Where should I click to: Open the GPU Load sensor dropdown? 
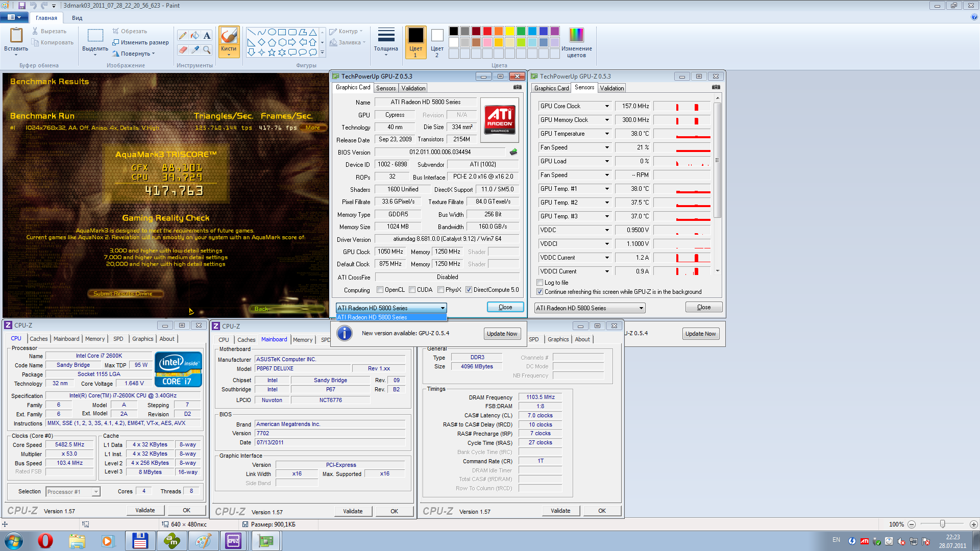(607, 161)
